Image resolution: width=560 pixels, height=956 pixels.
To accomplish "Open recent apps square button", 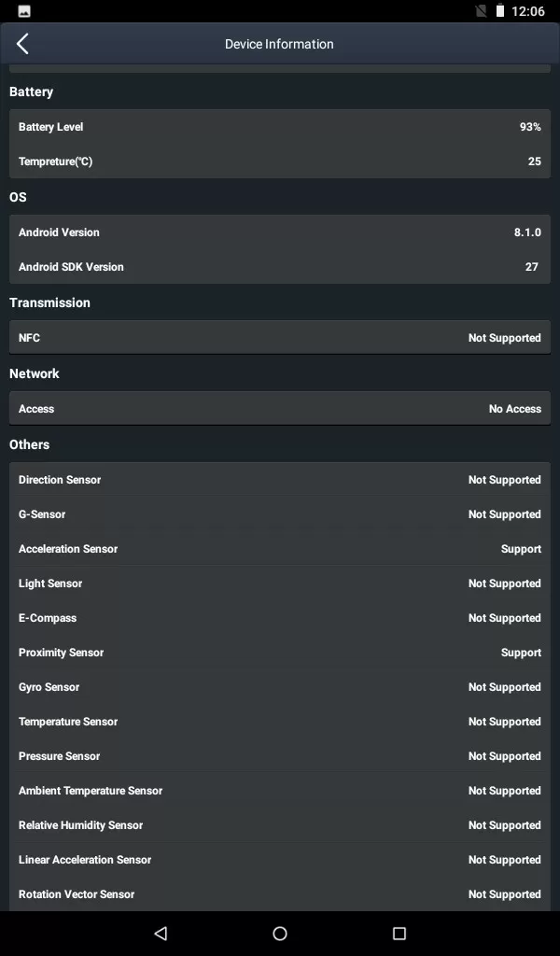I will click(399, 934).
